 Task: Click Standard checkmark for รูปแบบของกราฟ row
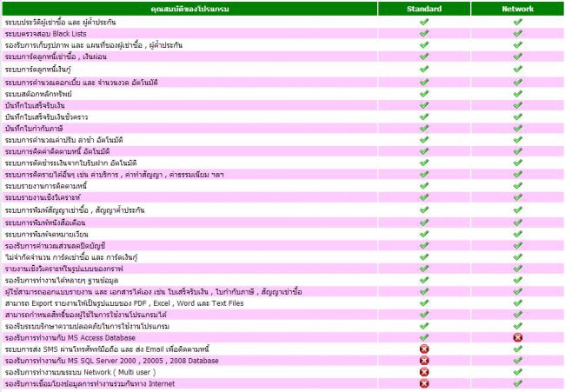click(x=424, y=269)
